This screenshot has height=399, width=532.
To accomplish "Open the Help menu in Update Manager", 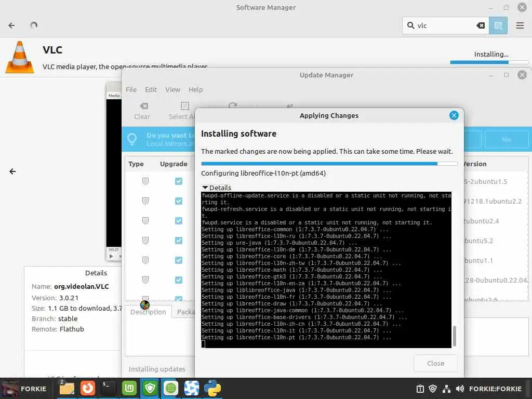I will (x=196, y=89).
